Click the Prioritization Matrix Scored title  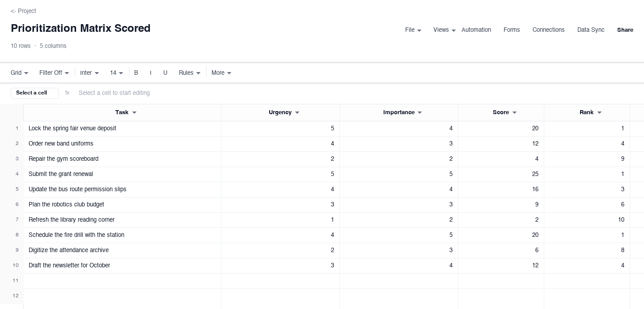click(80, 28)
